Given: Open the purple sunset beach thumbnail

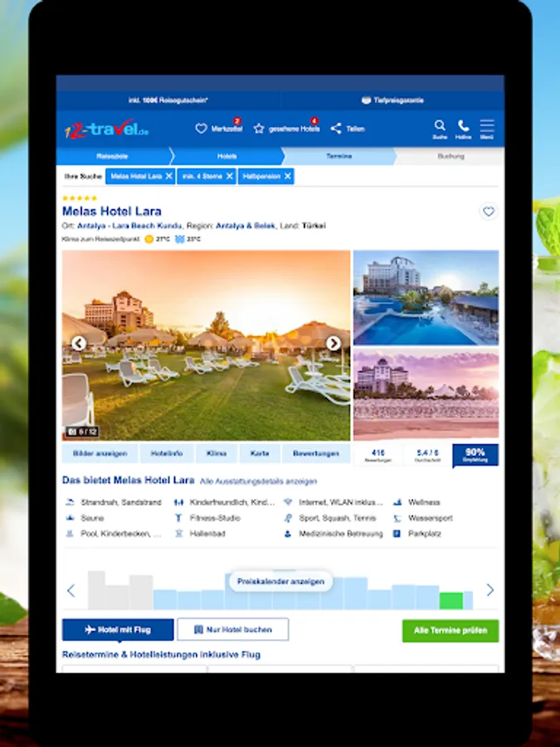Looking at the screenshot, I should [426, 393].
